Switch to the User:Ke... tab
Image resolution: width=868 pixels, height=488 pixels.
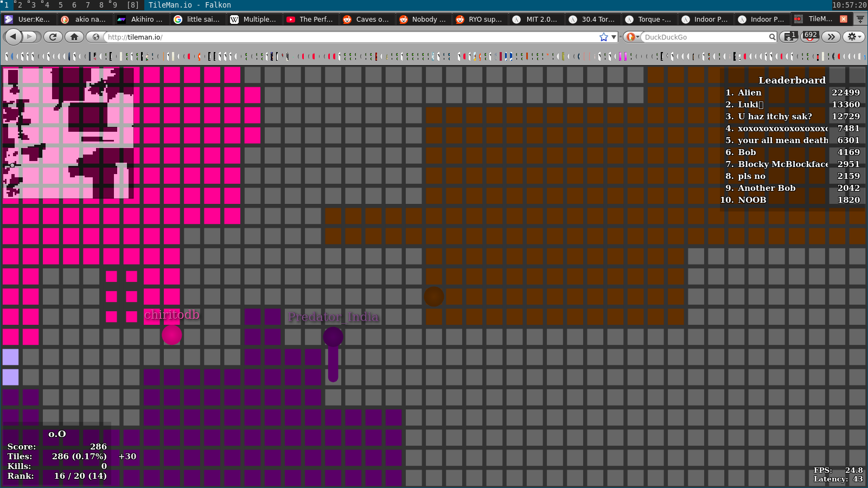click(x=29, y=19)
